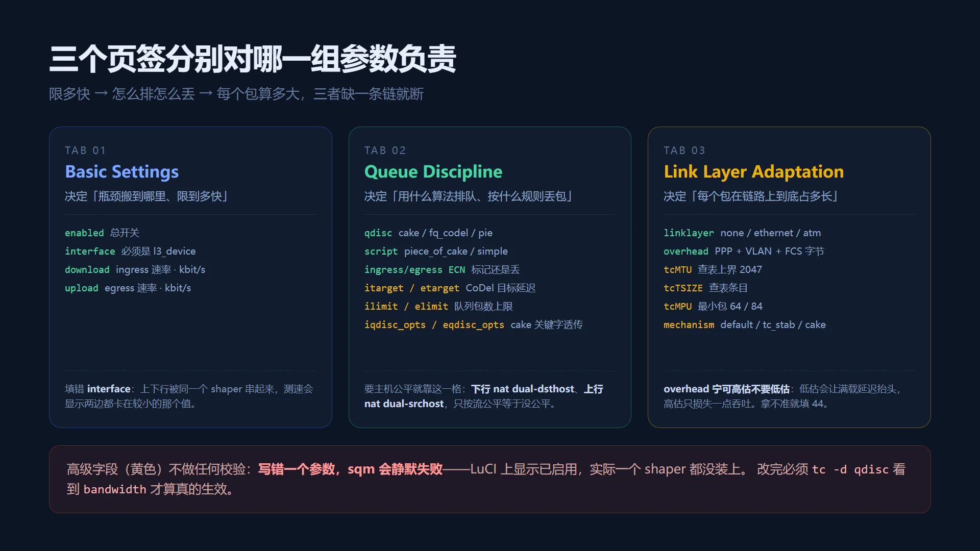Click the Link Layer Adaptation heading

click(753, 172)
